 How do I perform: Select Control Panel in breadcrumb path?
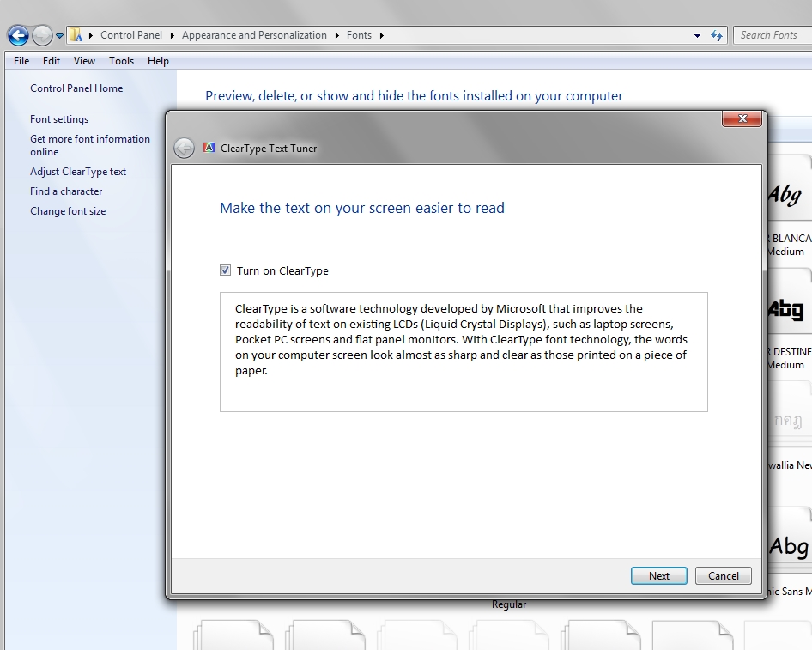(x=131, y=35)
